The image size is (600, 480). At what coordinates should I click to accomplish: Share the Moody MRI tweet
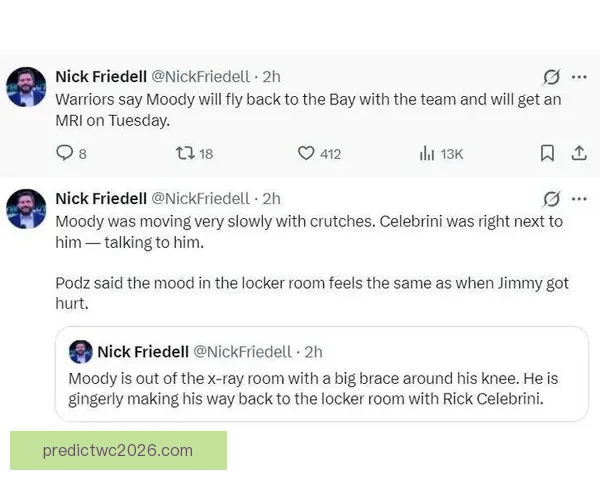click(577, 153)
